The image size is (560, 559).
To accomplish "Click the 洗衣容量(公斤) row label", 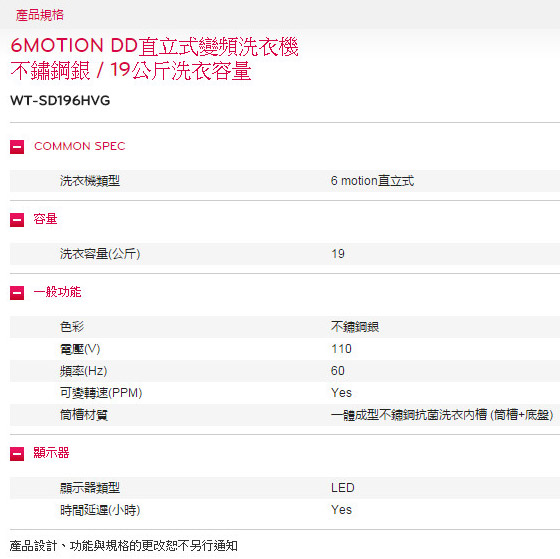I will pos(100,254).
